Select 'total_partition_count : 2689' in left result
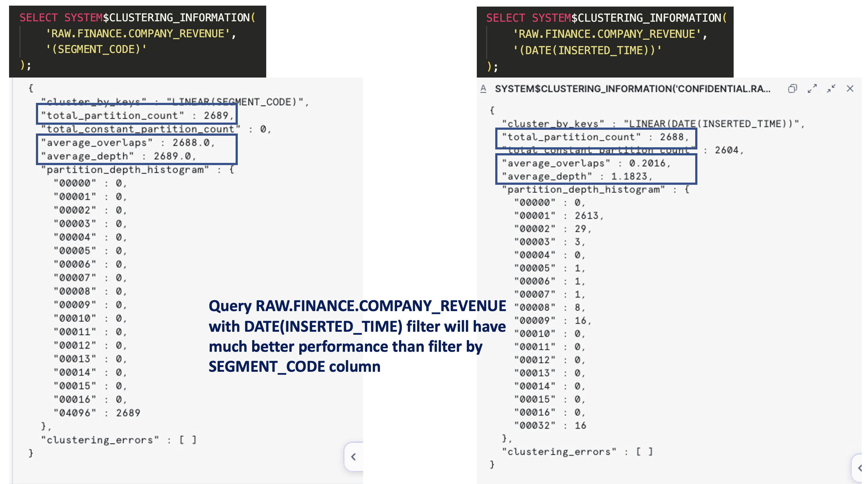Viewport: 868px width, 484px height. click(137, 115)
